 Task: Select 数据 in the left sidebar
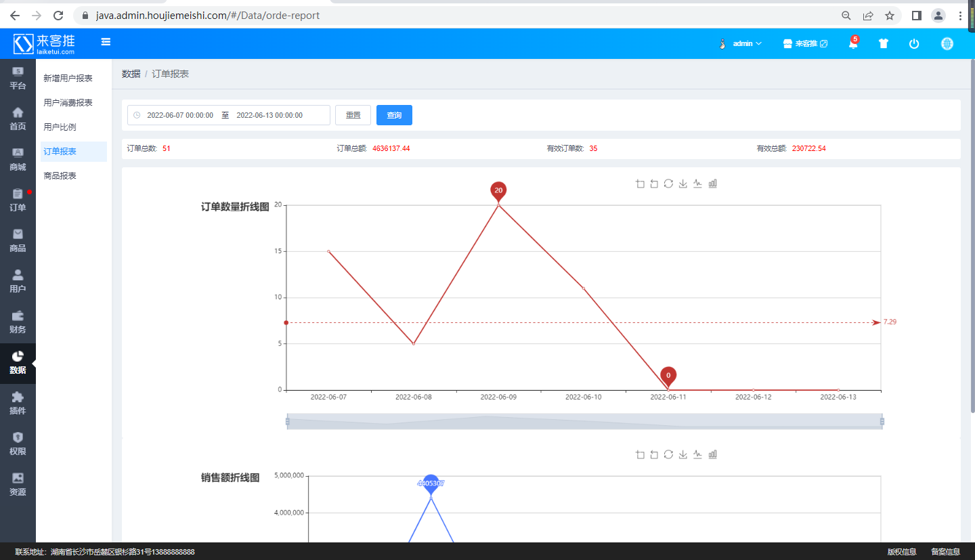(18, 363)
